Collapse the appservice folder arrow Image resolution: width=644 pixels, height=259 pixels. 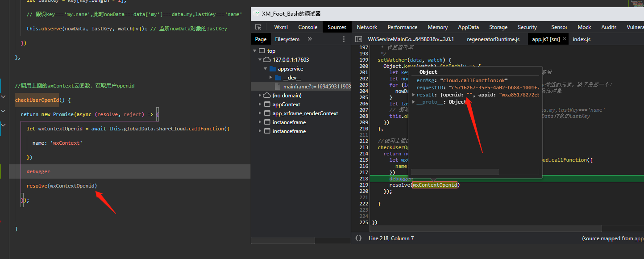point(266,69)
